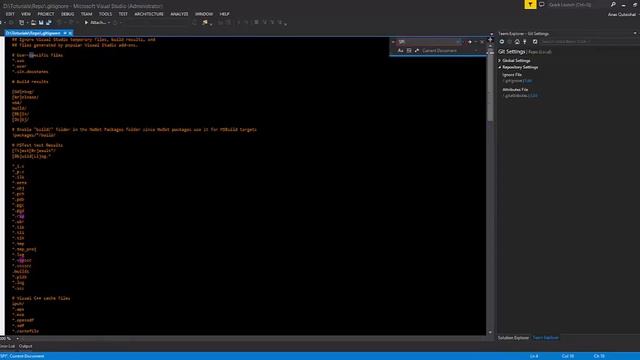Click the Quick Launch magnifier icon
This screenshot has width=640, height=360.
tap(613, 4)
